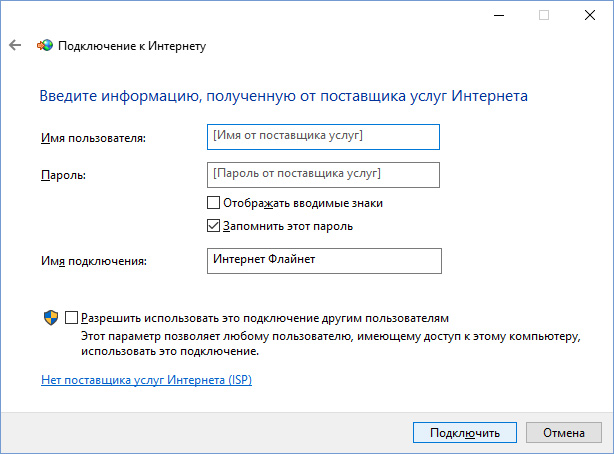Click the Имя подключения: label
This screenshot has width=614, height=454.
coord(94,261)
